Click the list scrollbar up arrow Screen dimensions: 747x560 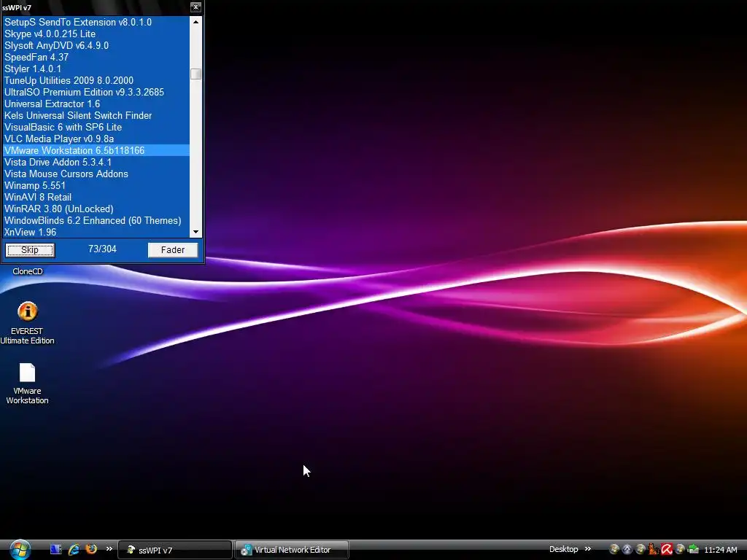coord(196,22)
